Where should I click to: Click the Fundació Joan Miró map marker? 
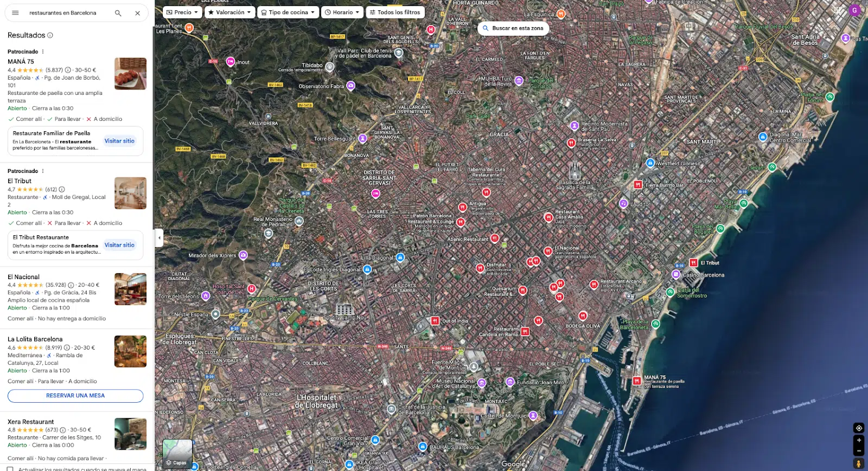click(x=510, y=382)
